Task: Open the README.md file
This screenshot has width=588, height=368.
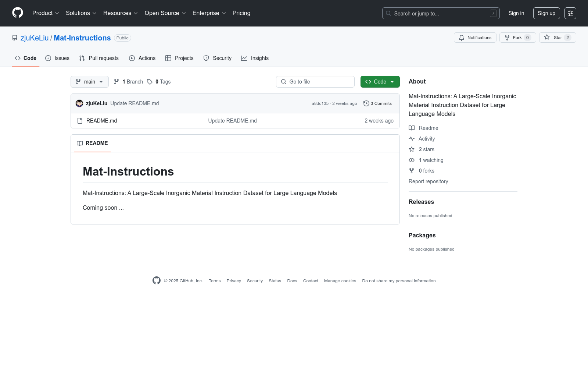Action: point(101,121)
